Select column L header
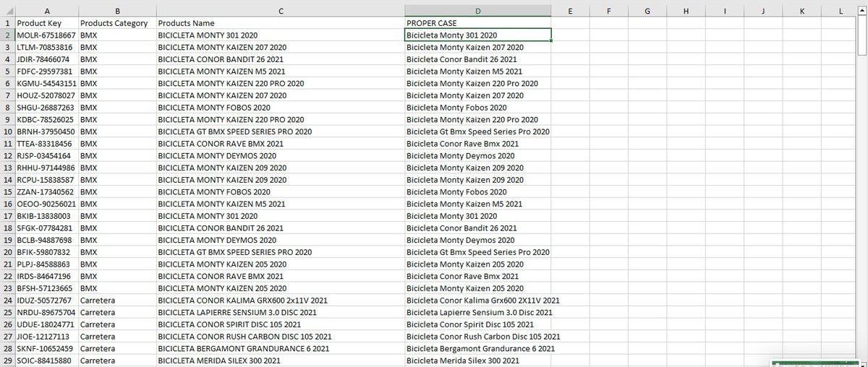The height and width of the screenshot is (367, 868). (x=840, y=11)
